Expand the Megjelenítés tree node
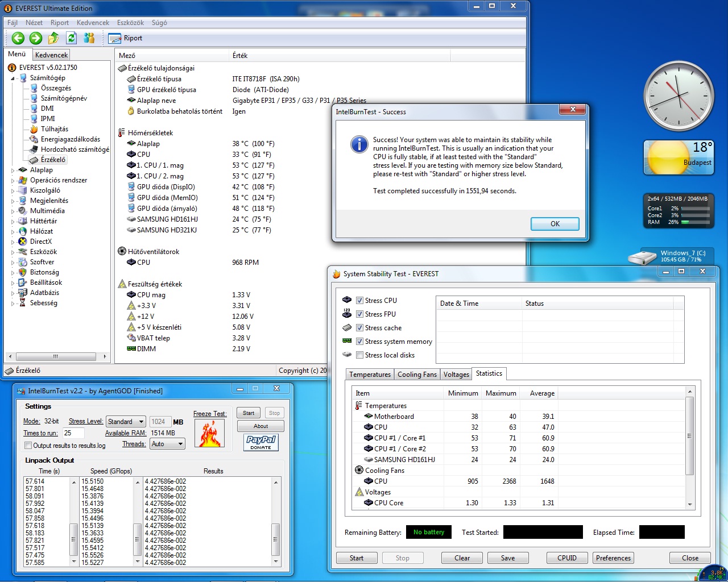The width and height of the screenshot is (728, 582). (x=13, y=201)
